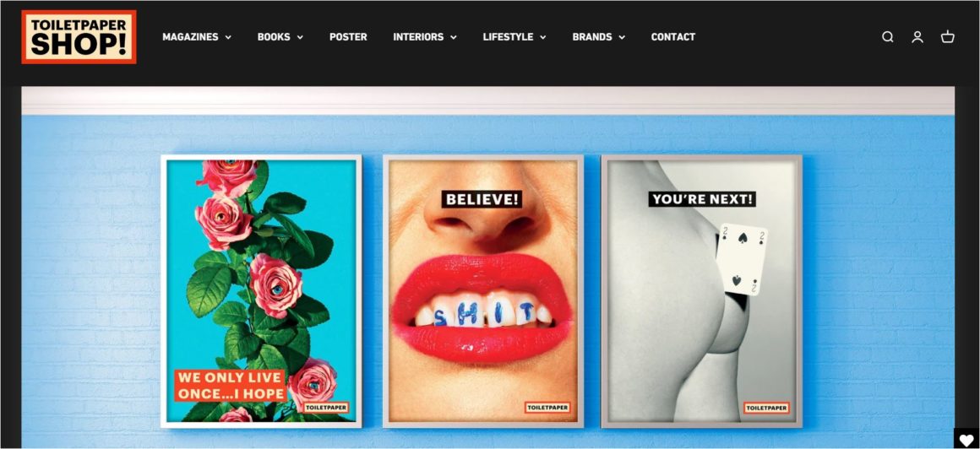Select the roses poster with eyes
This screenshot has width=980, height=449.
261,291
